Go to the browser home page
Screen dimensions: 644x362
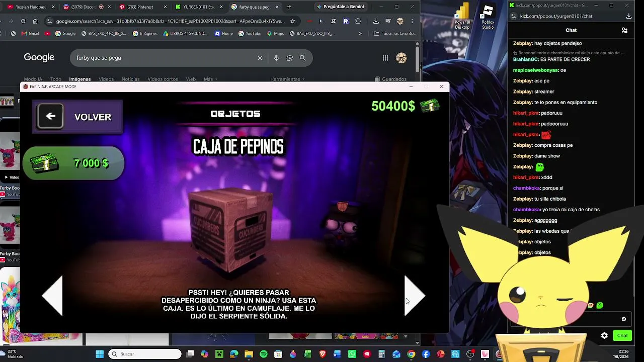click(35, 21)
